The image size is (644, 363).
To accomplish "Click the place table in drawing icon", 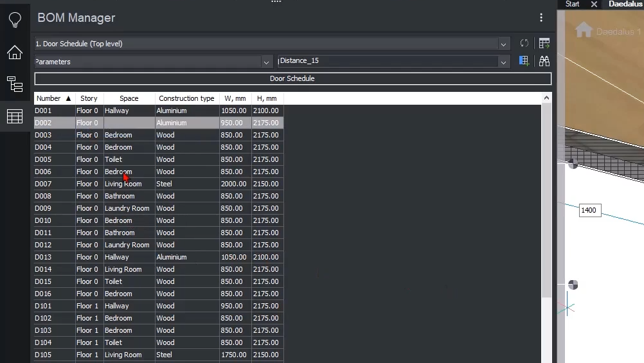I will tap(544, 43).
